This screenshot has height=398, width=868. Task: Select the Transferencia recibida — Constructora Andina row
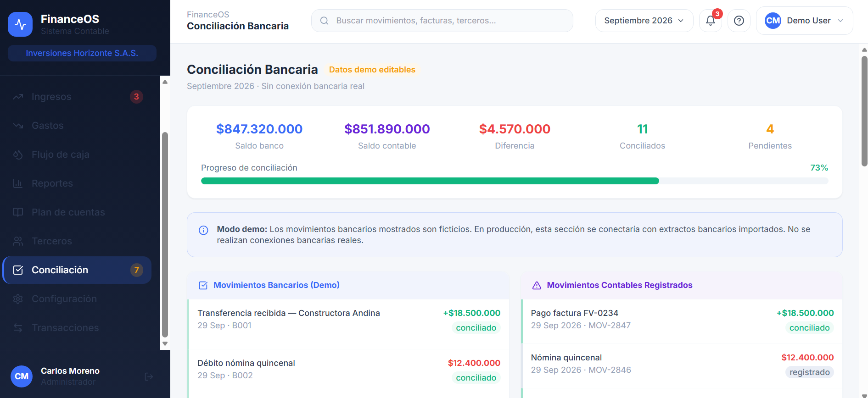(x=349, y=324)
